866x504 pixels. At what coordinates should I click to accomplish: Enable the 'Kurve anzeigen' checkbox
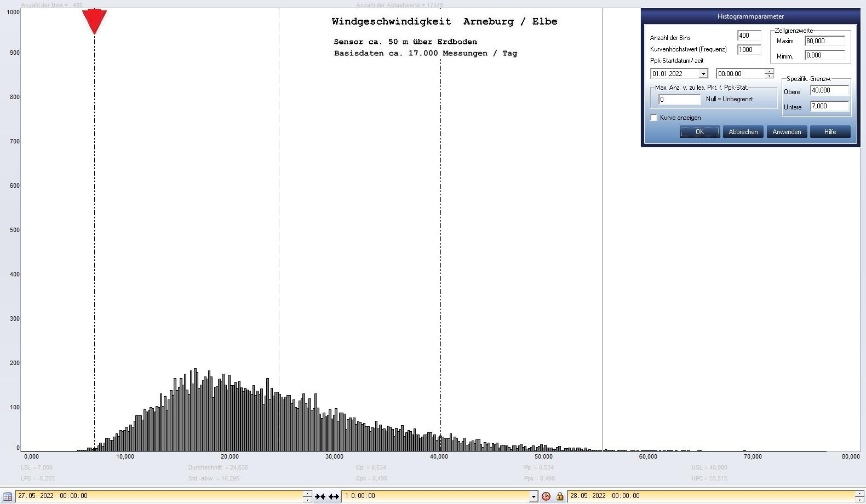(654, 118)
